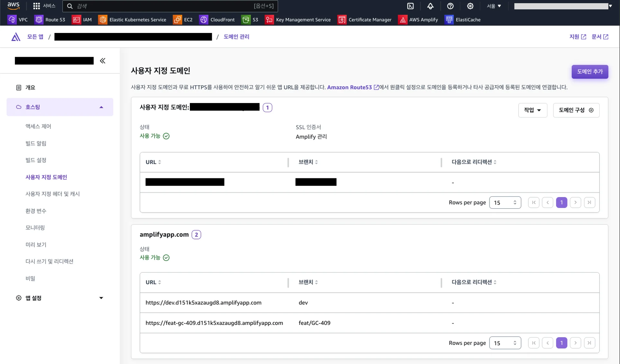Open the 작업 dropdown
Image resolution: width=620 pixels, height=364 pixels.
coord(532,110)
